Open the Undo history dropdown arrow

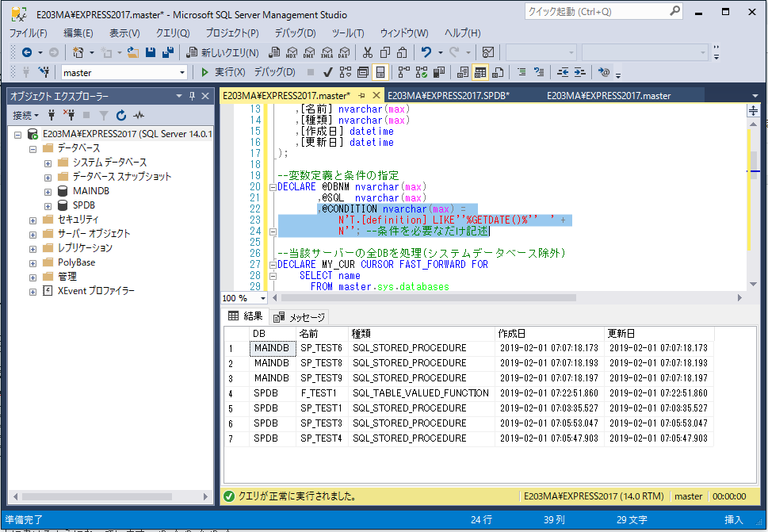pyautogui.click(x=441, y=52)
